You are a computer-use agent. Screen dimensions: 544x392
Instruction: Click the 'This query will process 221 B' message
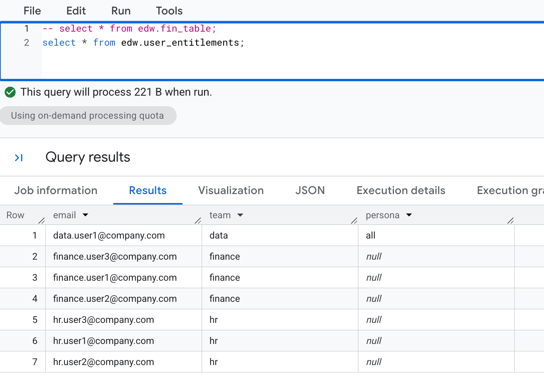(116, 92)
